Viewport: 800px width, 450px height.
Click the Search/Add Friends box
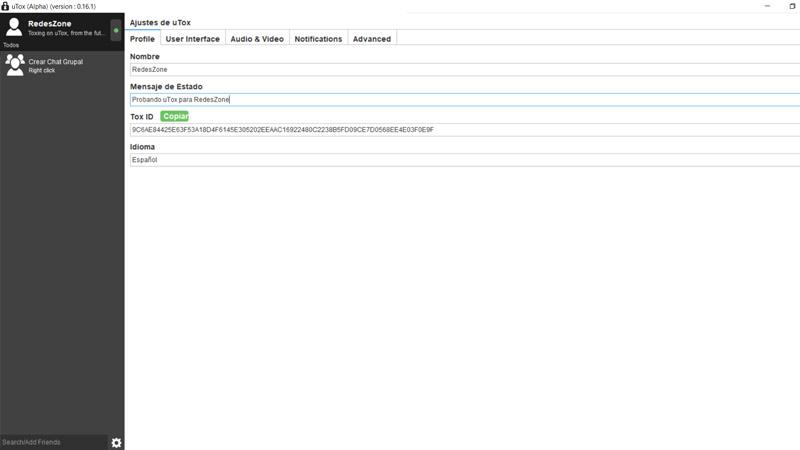(x=54, y=442)
